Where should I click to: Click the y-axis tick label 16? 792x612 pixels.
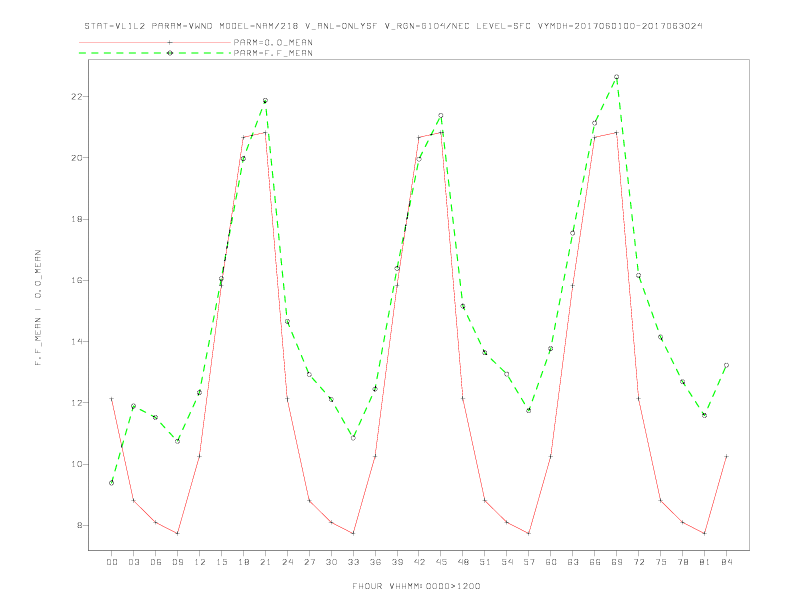[x=76, y=280]
